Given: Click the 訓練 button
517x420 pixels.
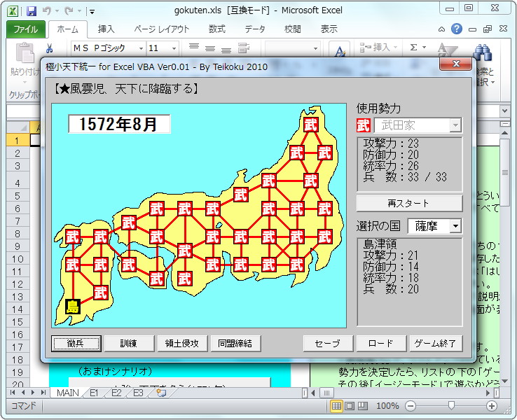Looking at the screenshot, I should pos(129,344).
